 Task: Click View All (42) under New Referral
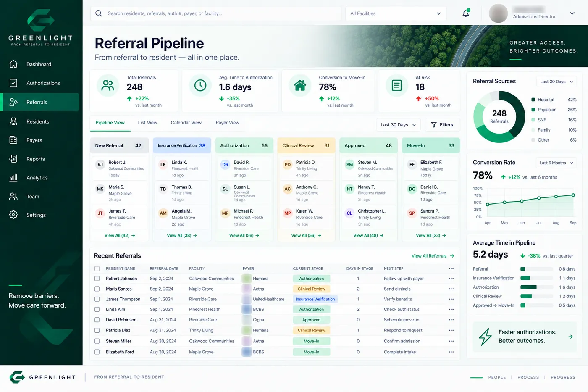click(x=120, y=236)
